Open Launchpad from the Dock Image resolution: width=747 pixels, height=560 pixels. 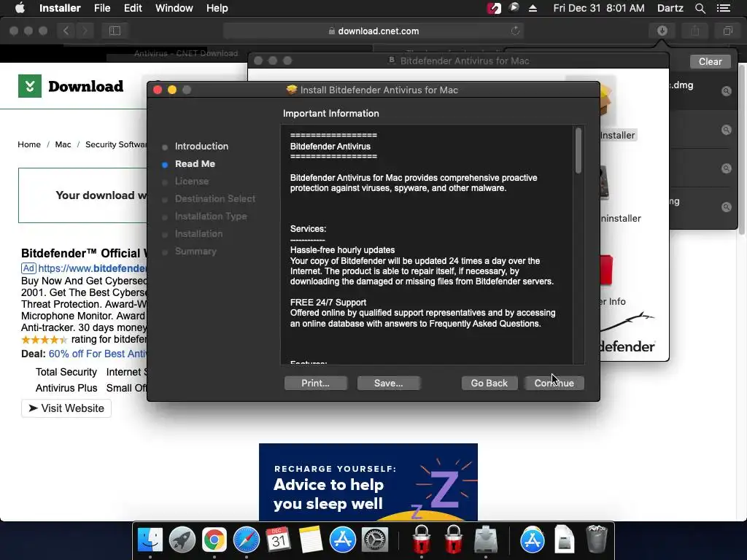coord(182,540)
